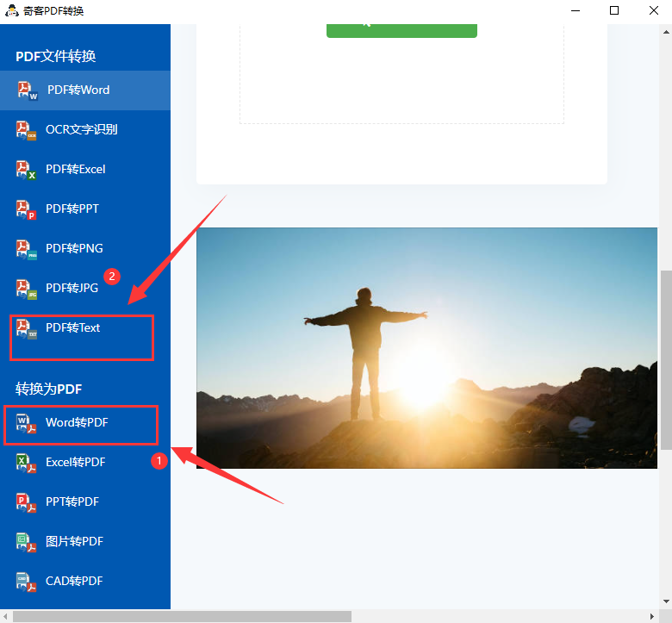
Task: Open CAD转PDF label
Action: point(74,582)
